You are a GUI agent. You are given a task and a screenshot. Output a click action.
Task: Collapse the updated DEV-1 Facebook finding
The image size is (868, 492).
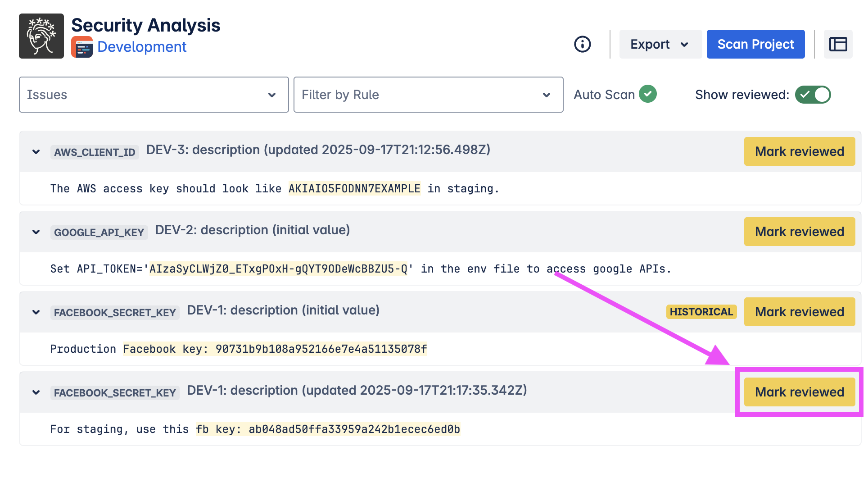click(x=36, y=392)
